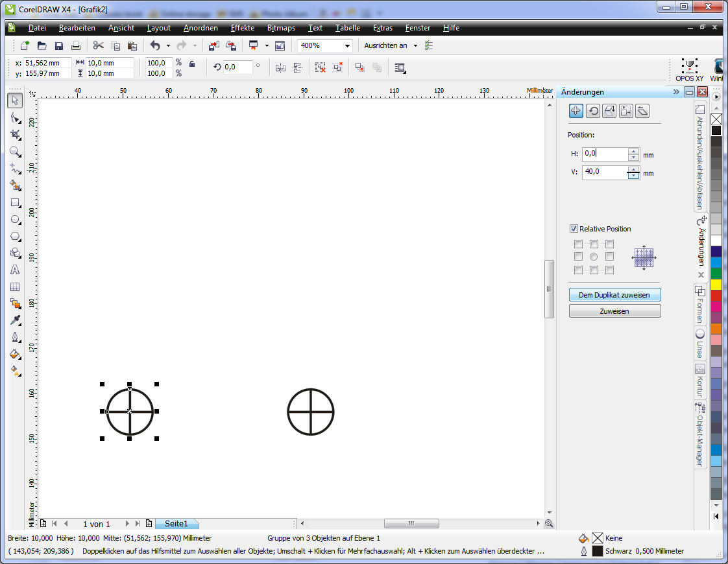Screen dimensions: 728x564
Task: Select the Zoom tool in toolbox
Action: [16, 152]
